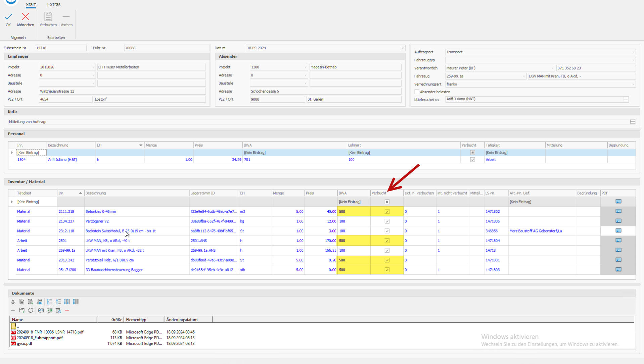The height and width of the screenshot is (364, 644).
Task: Toggle Verbucht checkbox for Verzögerer V2 row
Action: pyautogui.click(x=387, y=221)
